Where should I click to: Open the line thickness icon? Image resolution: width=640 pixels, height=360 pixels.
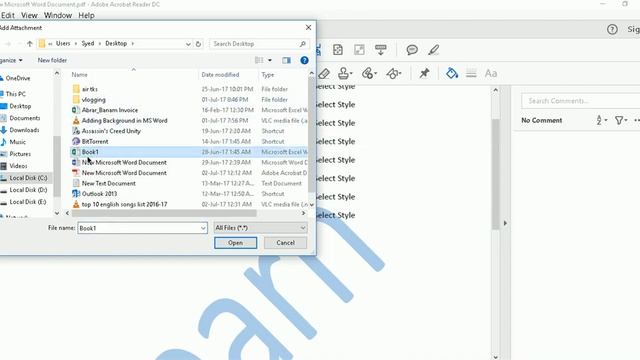471,73
